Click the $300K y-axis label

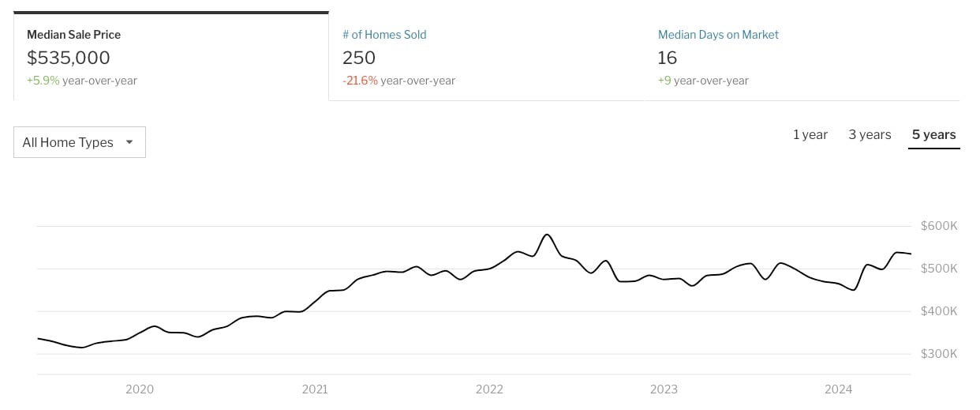(939, 354)
